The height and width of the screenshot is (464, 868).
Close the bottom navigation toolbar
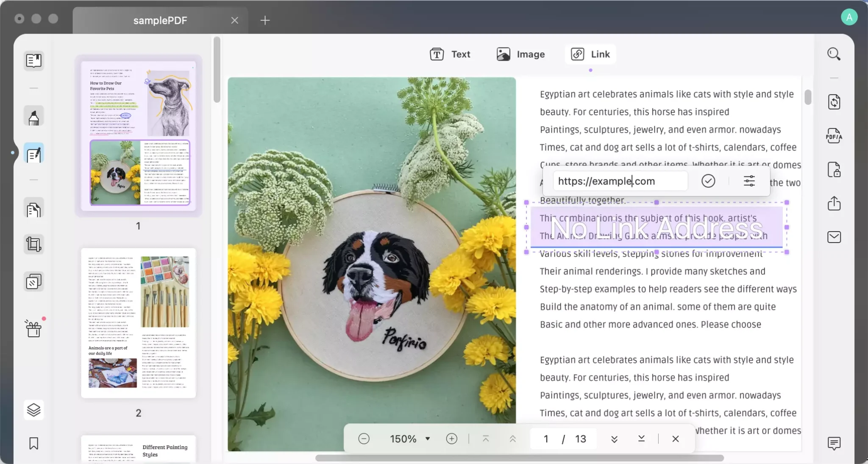[x=676, y=439]
